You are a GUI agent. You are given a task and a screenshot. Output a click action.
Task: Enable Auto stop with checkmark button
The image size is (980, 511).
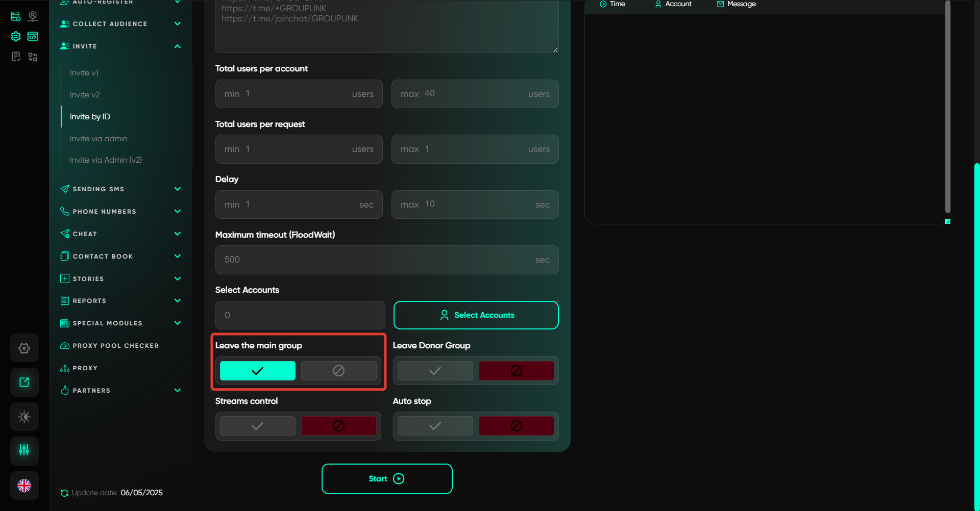[x=435, y=426]
